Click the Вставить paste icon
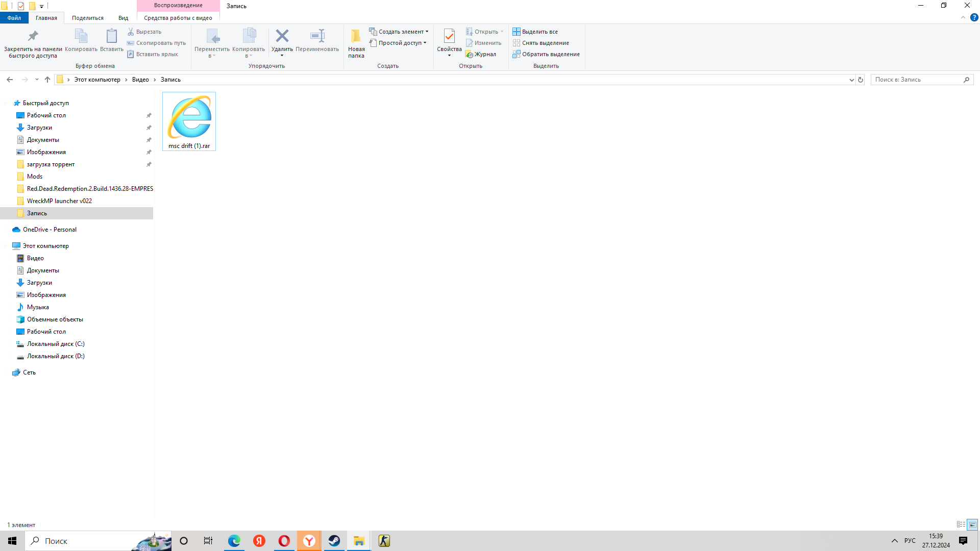Screen dimensions: 980x551 click(111, 41)
